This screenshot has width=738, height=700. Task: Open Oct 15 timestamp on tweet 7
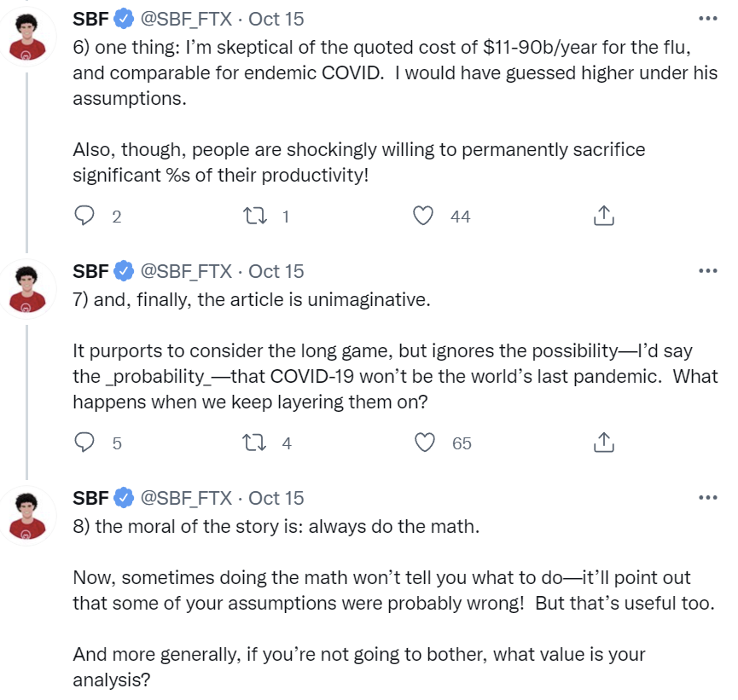tap(276, 270)
